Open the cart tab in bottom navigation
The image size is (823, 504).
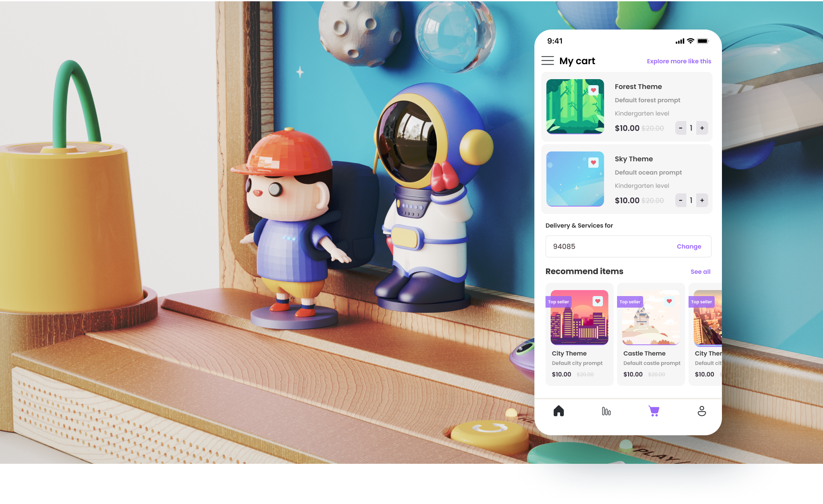click(x=653, y=411)
